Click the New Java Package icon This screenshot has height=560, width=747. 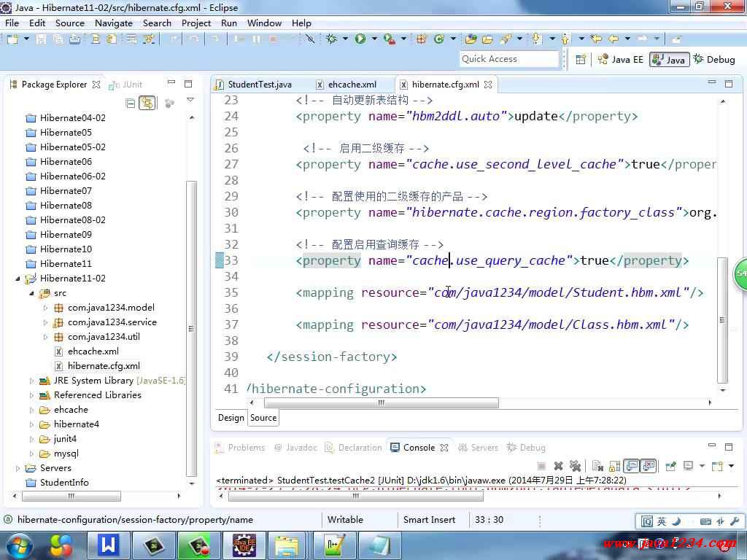tap(421, 39)
